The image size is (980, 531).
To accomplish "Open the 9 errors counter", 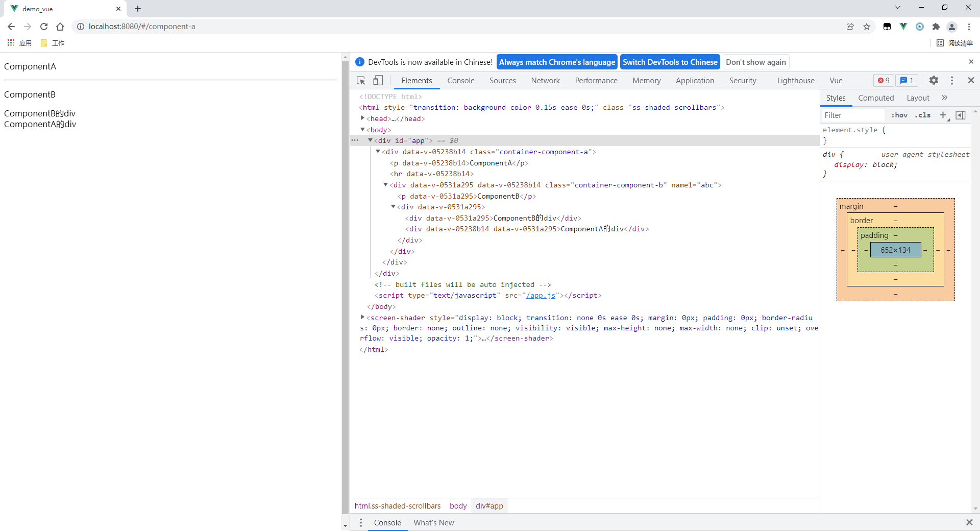I will coord(884,80).
